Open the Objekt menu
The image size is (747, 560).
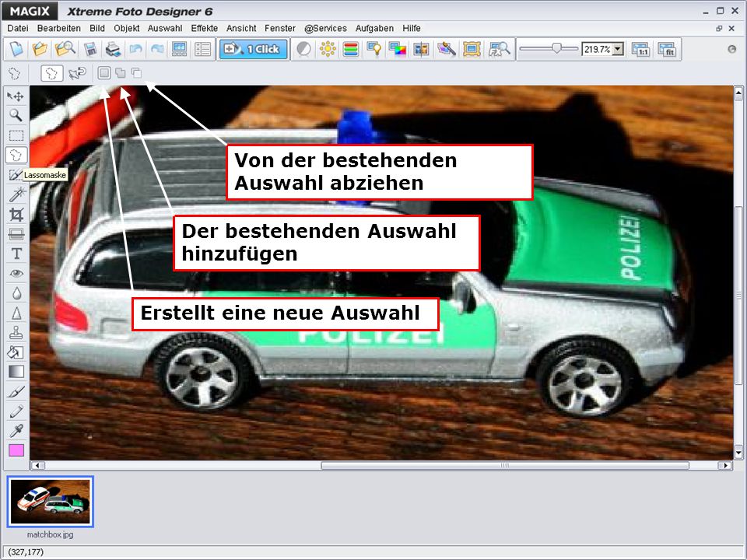tap(127, 29)
